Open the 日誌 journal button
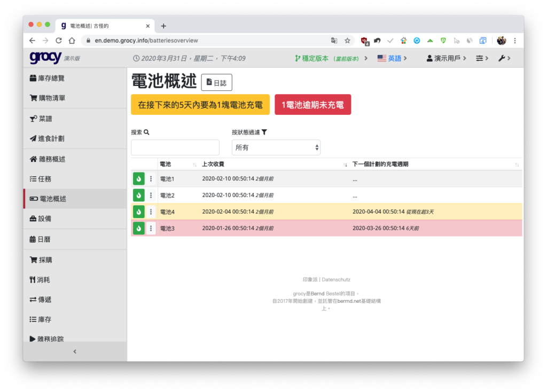The image size is (547, 392). click(x=217, y=83)
